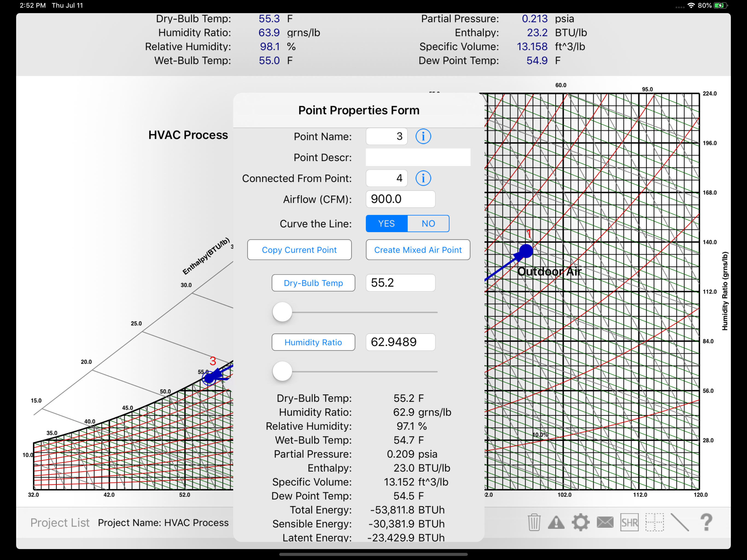Go back to Project List
This screenshot has width=747, height=560.
[x=60, y=523]
